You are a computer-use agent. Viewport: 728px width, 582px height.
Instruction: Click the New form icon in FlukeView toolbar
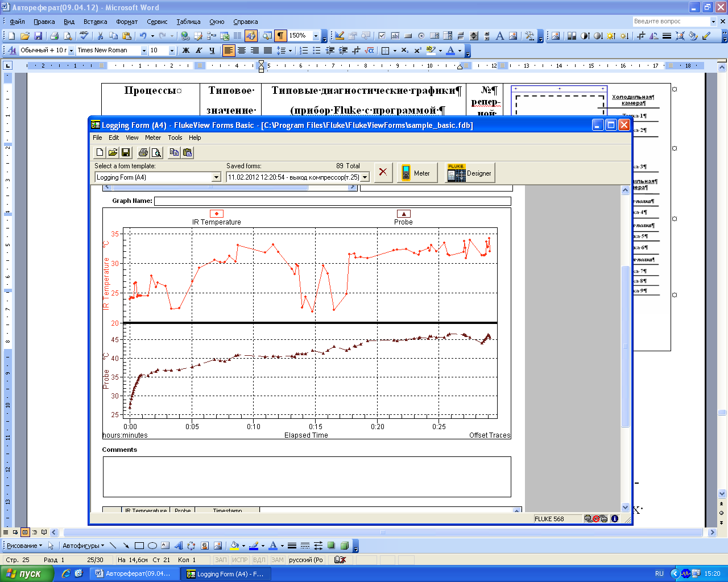pos(100,152)
